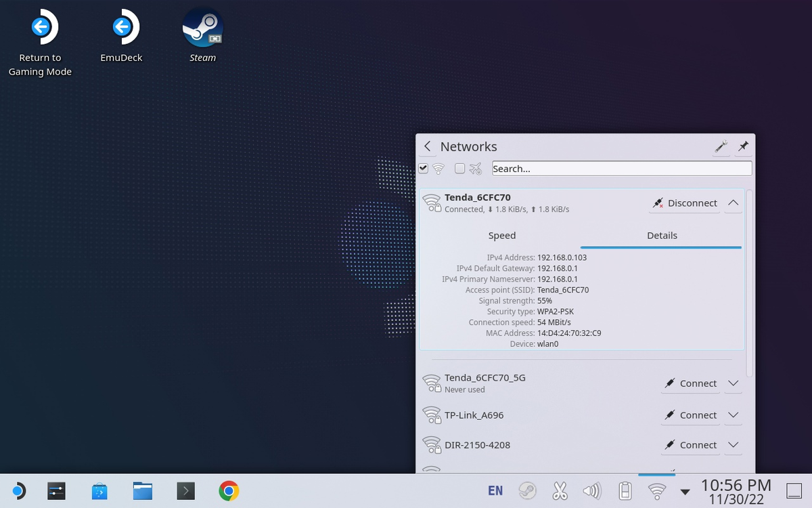Screen dimensions: 812x508
Task: Open network connection settings wrench icon
Action: tap(721, 146)
